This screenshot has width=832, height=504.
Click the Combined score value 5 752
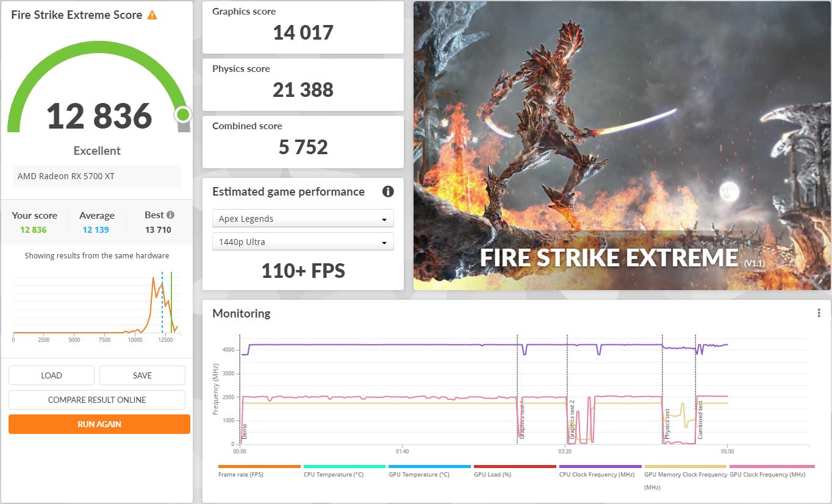303,147
